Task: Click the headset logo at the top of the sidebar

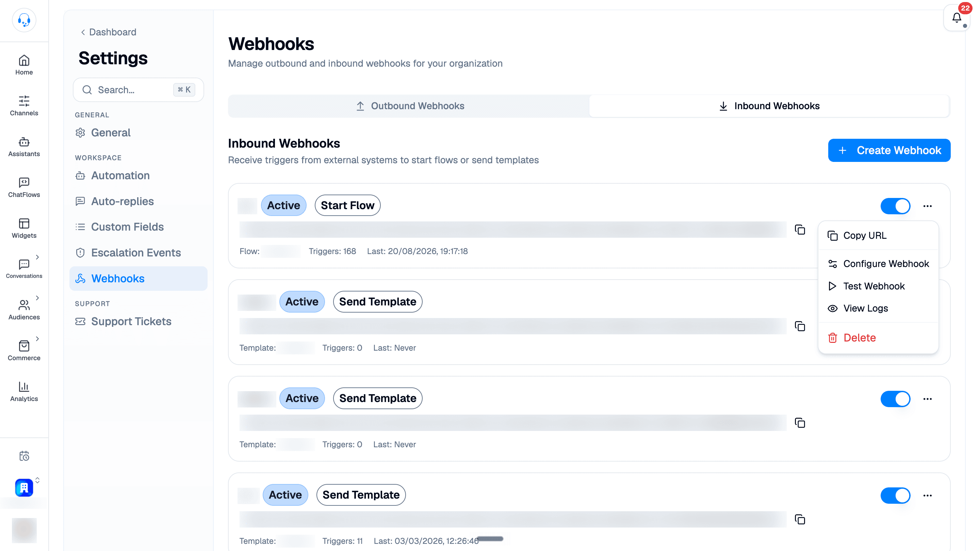Action: pos(24,20)
